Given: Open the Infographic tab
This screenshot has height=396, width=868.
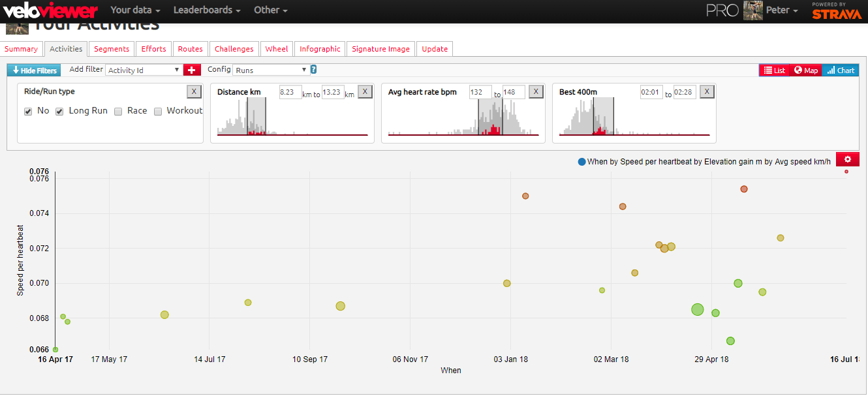Looking at the screenshot, I should [320, 49].
